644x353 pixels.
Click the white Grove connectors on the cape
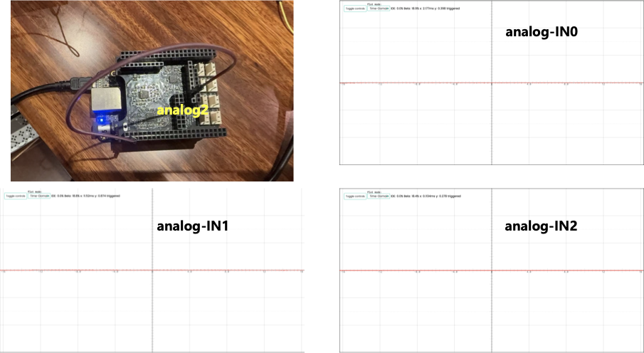click(211, 93)
